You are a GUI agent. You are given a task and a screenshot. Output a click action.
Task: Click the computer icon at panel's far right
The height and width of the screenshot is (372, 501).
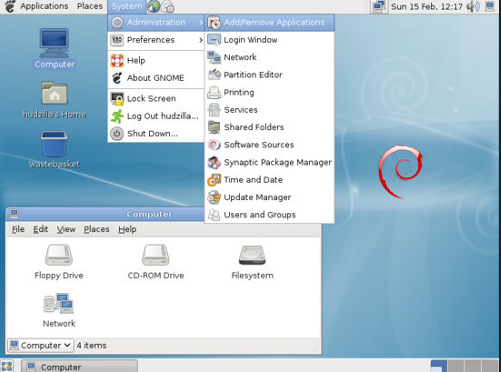point(490,6)
